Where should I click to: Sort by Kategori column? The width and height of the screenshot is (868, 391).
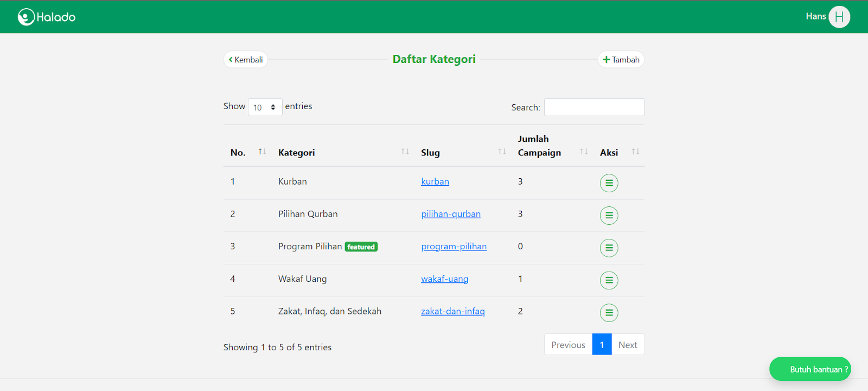(405, 152)
